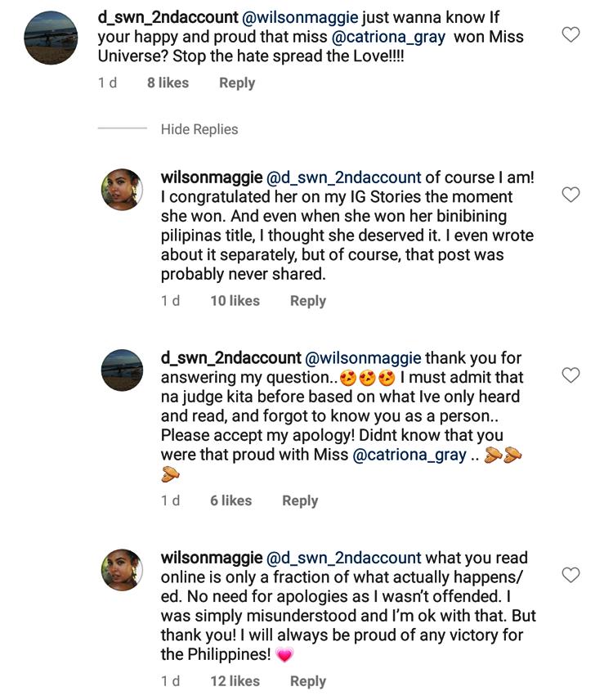This screenshot has height=700, width=613.
Task: Open wilsonmaggie's avatar on last reply
Action: pos(122,570)
